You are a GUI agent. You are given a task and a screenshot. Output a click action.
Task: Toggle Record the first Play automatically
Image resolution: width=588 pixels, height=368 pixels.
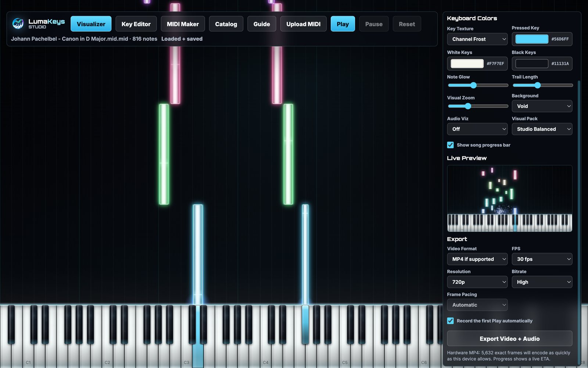(450, 321)
